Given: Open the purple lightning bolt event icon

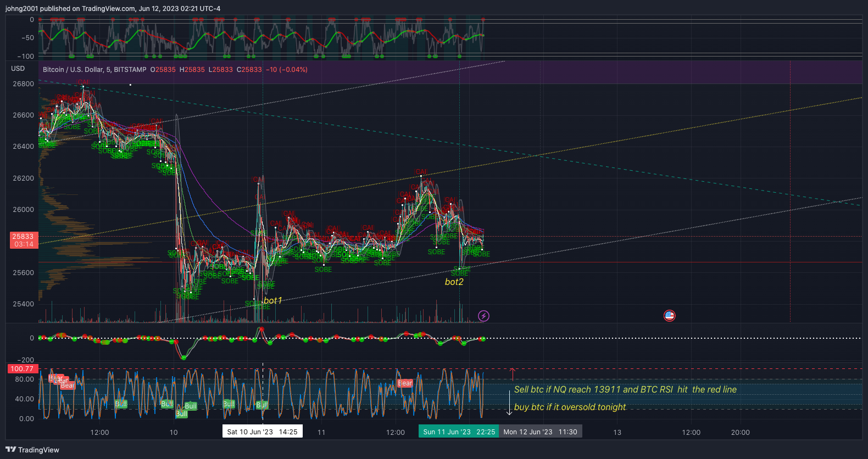Looking at the screenshot, I should coord(483,316).
